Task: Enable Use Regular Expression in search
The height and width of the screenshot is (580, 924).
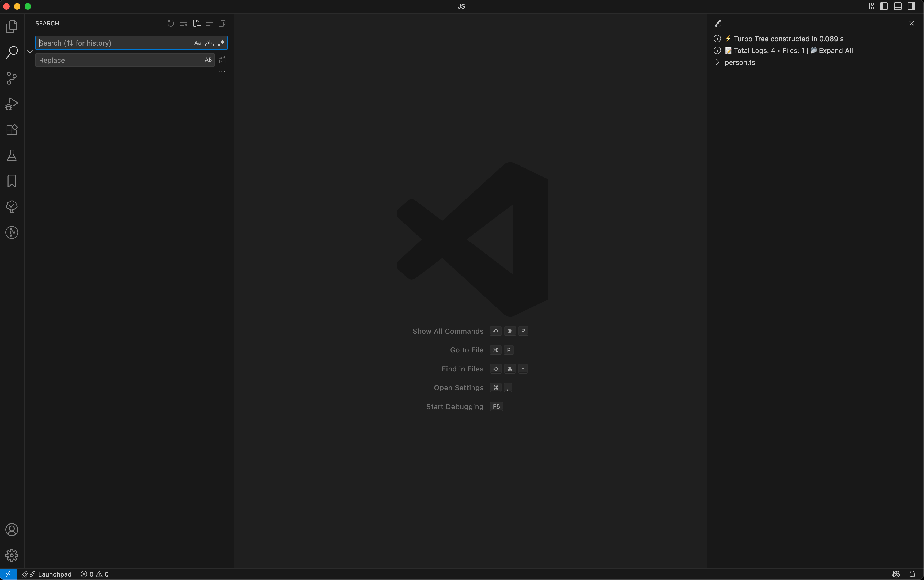Action: (221, 43)
